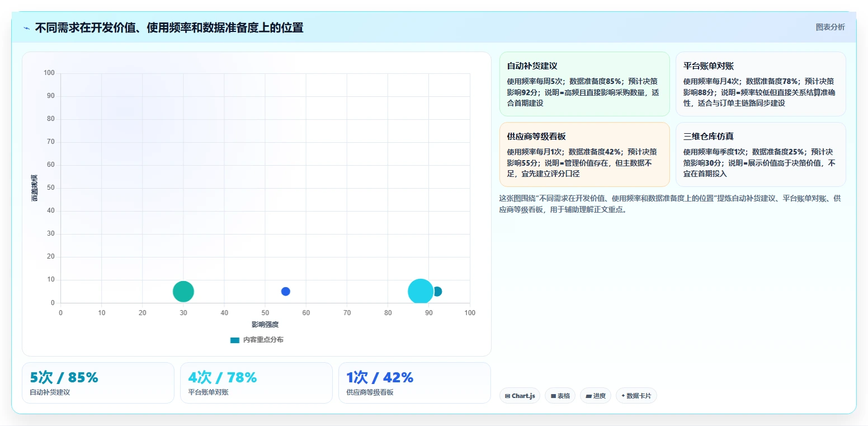Viewport: 868px width, 426px height.
Task: Open the 平台账单对账 card
Action: coord(761,84)
